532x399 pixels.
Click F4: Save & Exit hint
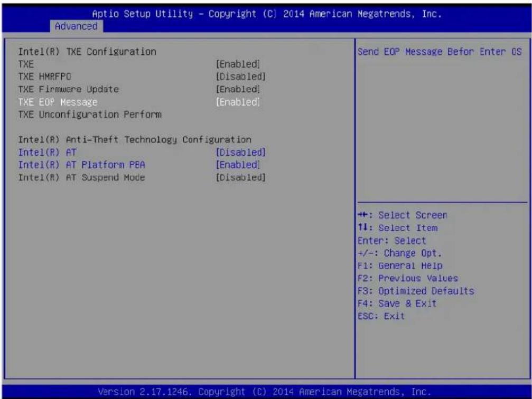(x=397, y=303)
